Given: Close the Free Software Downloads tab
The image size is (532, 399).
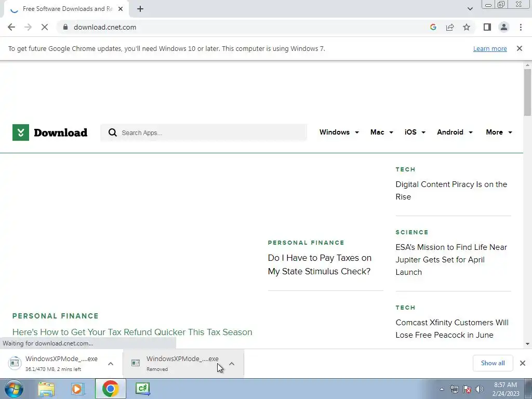Looking at the screenshot, I should click(121, 9).
